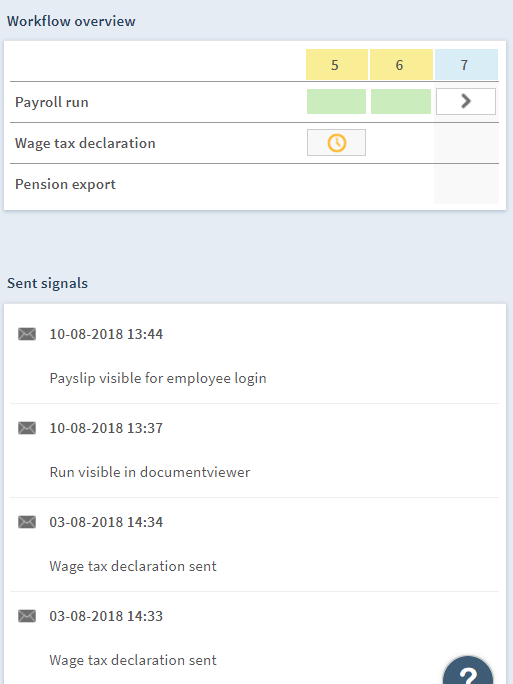This screenshot has width=513, height=684.
Task: Select period 7 column header
Action: (466, 65)
